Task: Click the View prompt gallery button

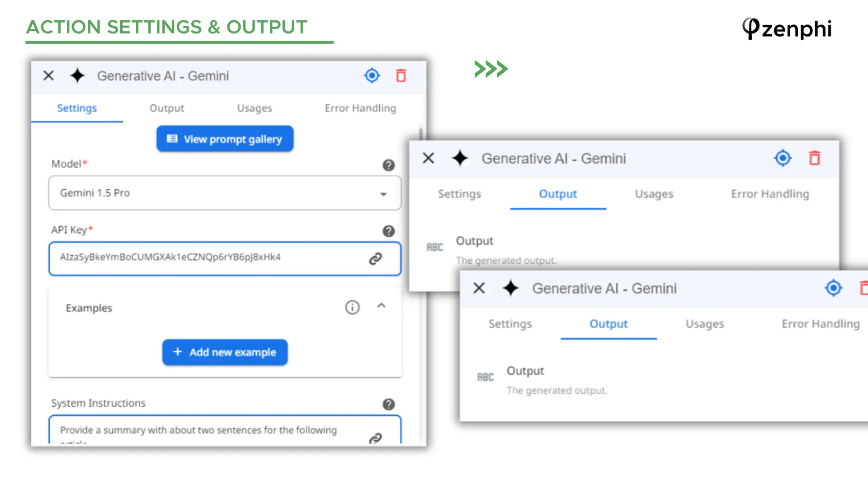Action: click(x=225, y=139)
